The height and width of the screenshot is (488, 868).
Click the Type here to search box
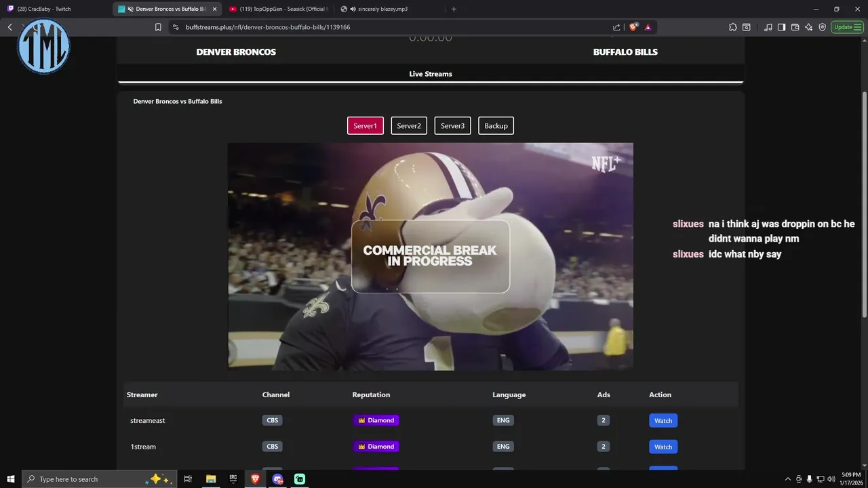100,479
